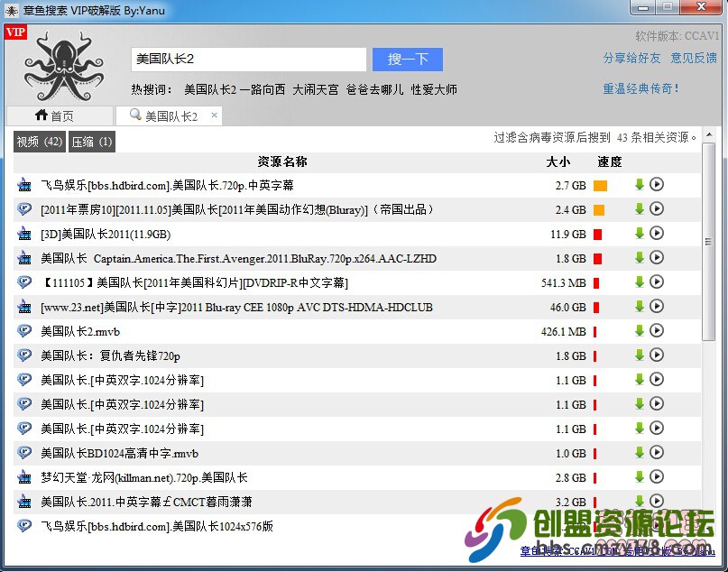Image resolution: width=728 pixels, height=572 pixels.
Task: Click the 541.3 MB size value
Action: point(564,282)
